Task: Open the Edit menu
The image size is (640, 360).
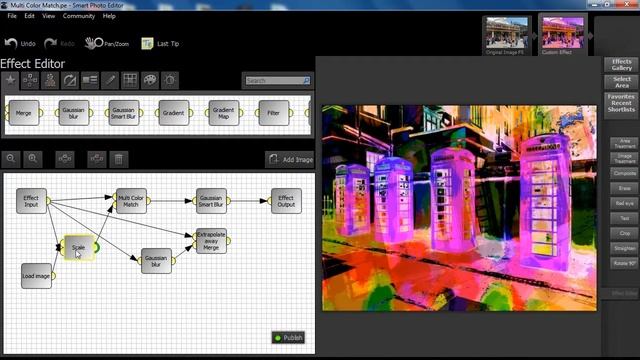Action: [x=29, y=16]
